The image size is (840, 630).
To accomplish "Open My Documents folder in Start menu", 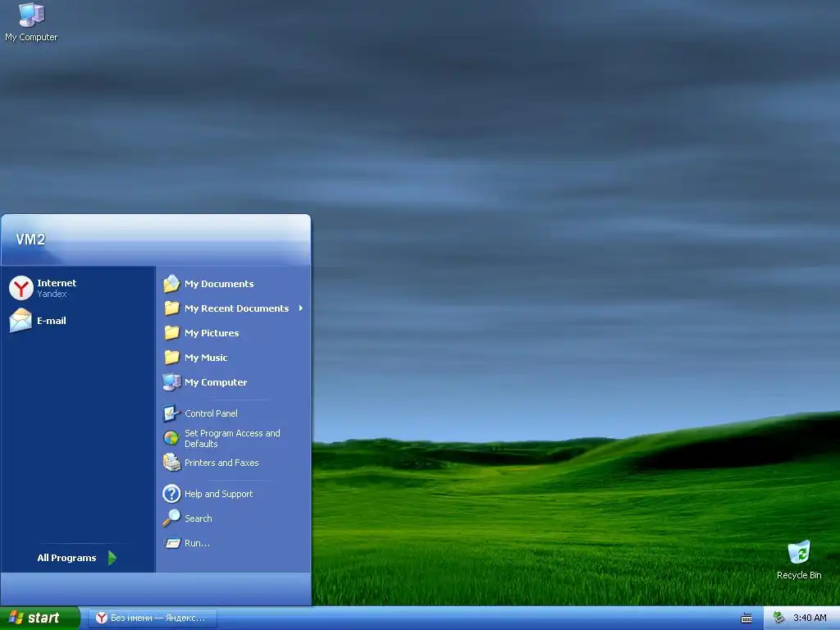I will [234, 284].
